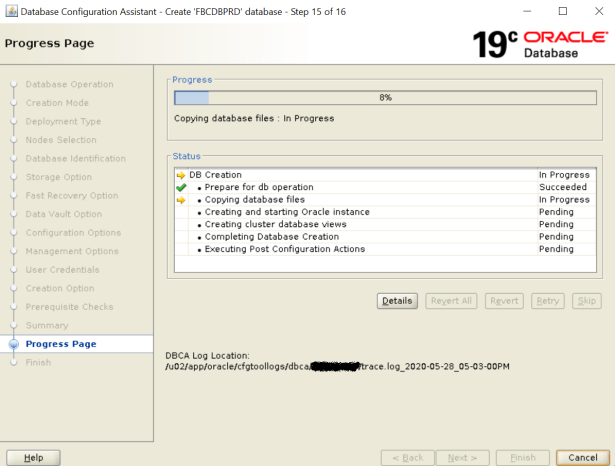Click the yellow arrow beside Copying database files
The image size is (615, 466).
click(181, 200)
